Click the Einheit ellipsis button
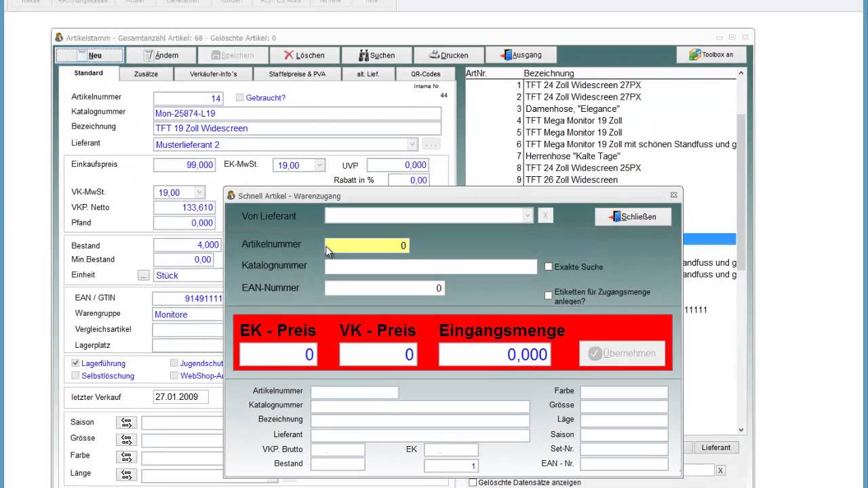 (x=143, y=275)
